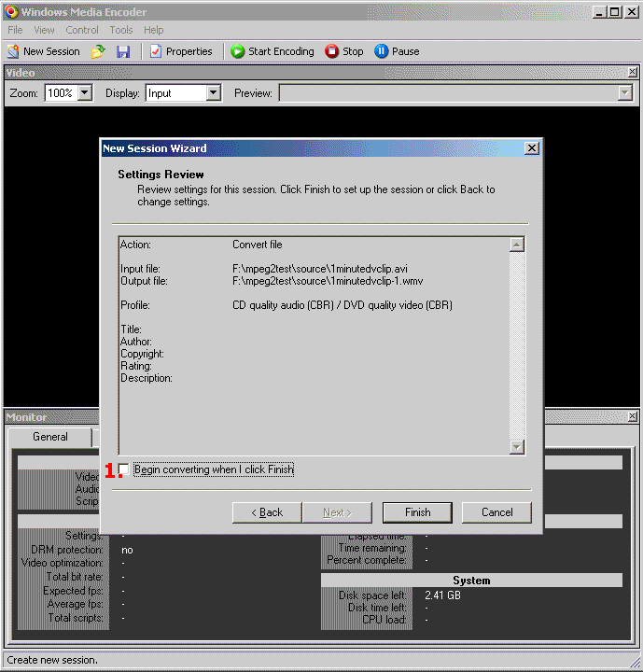
Task: Click the 'Total bit rate:' monitor label
Action: (75, 577)
